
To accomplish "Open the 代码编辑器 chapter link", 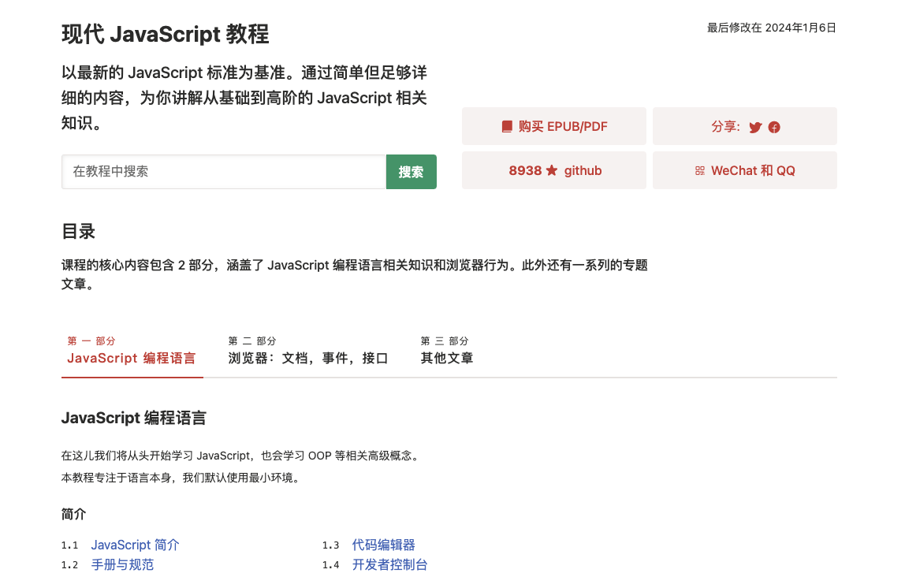I will click(x=383, y=545).
